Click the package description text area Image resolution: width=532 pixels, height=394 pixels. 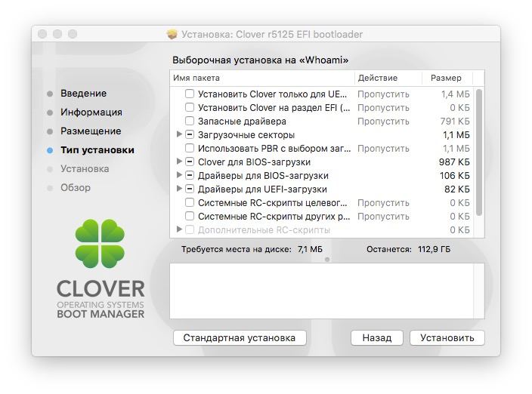(327, 291)
